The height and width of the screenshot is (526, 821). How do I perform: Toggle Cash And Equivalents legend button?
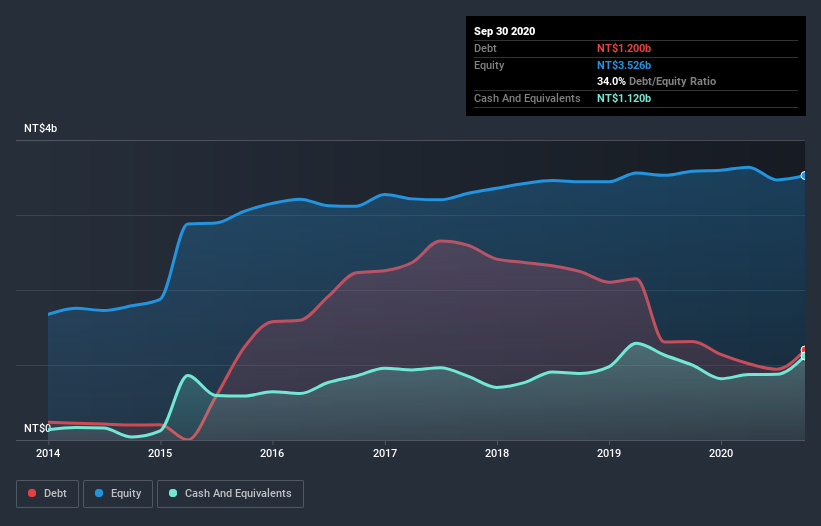[x=230, y=494]
